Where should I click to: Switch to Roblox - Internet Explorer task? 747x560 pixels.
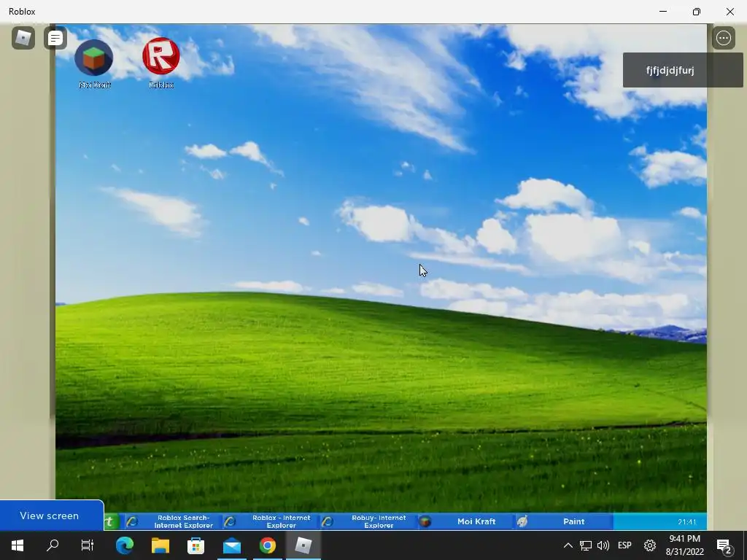[x=271, y=521]
